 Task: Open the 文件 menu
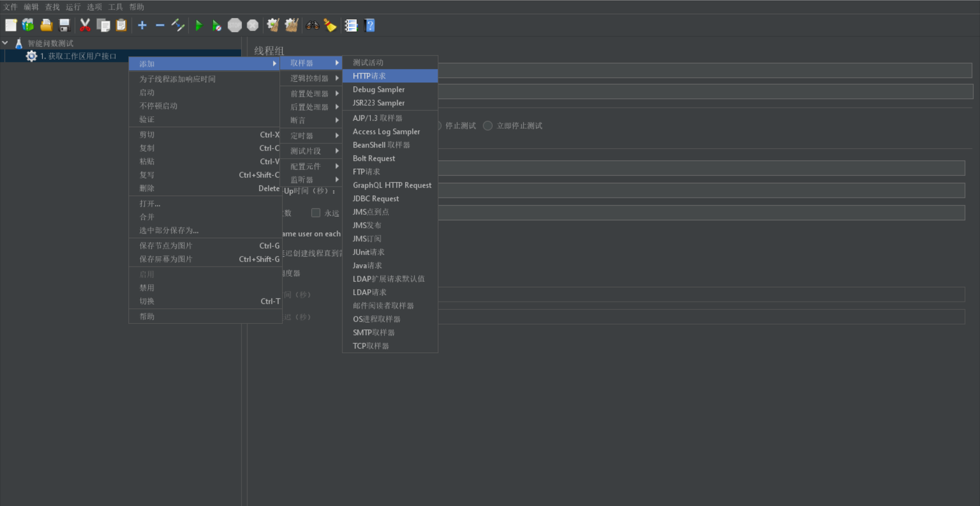pyautogui.click(x=10, y=7)
